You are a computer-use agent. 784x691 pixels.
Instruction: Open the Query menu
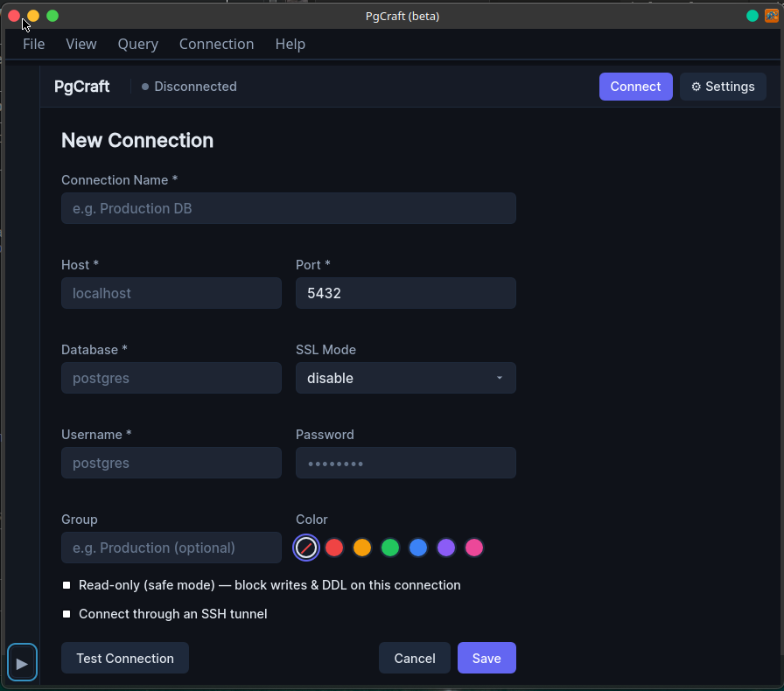(138, 44)
